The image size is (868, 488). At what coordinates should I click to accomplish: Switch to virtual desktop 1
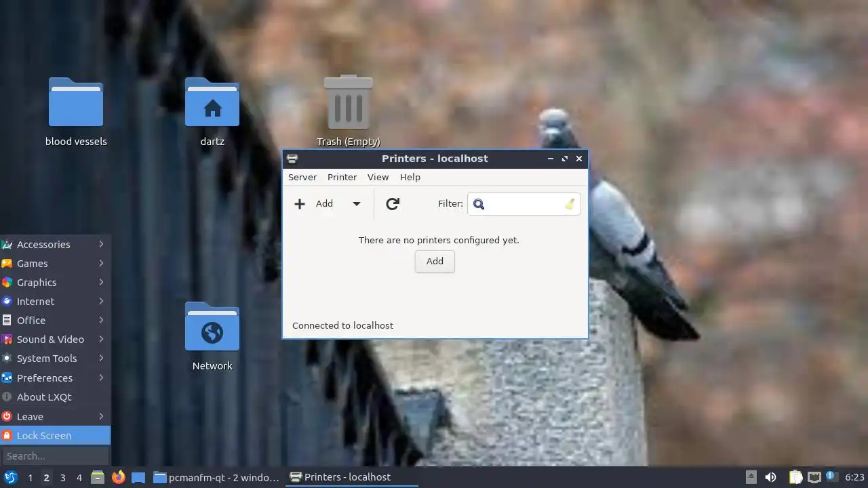[x=30, y=477]
